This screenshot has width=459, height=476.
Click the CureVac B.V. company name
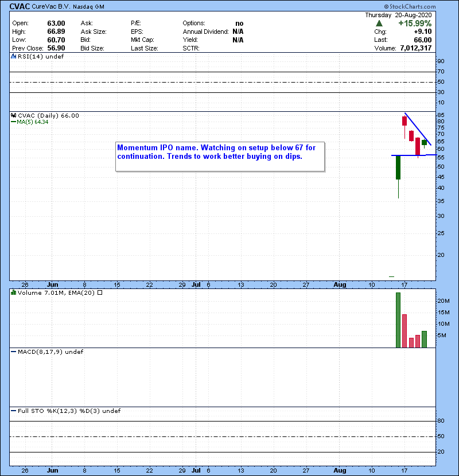(x=50, y=6)
